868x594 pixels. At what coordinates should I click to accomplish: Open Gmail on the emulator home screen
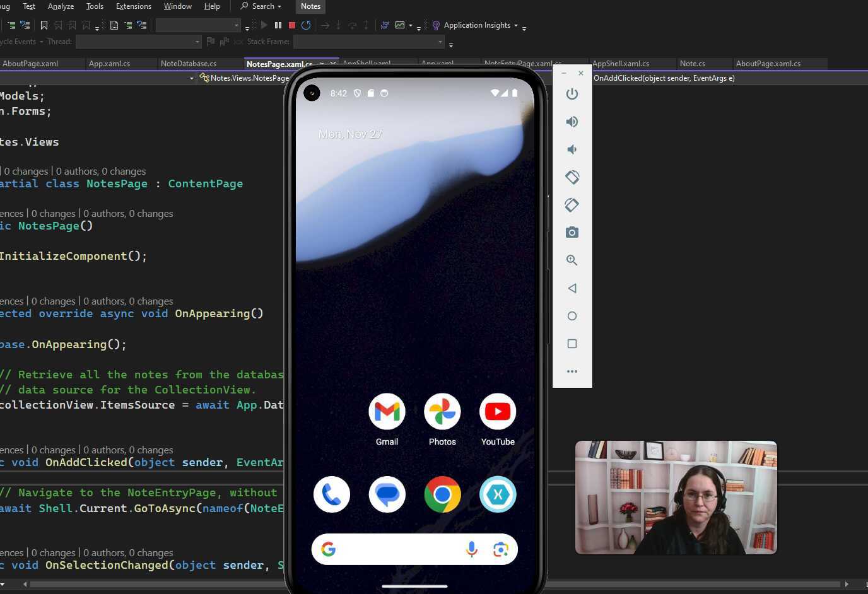click(x=387, y=411)
